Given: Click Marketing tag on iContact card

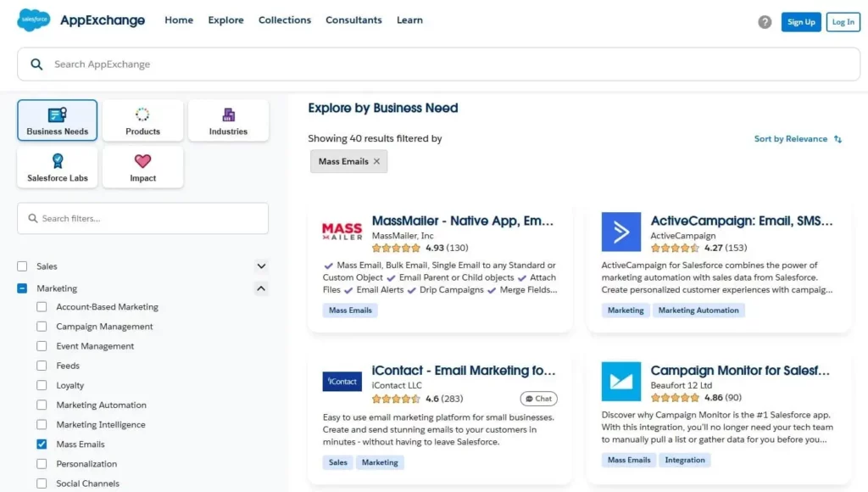Looking at the screenshot, I should pos(380,462).
